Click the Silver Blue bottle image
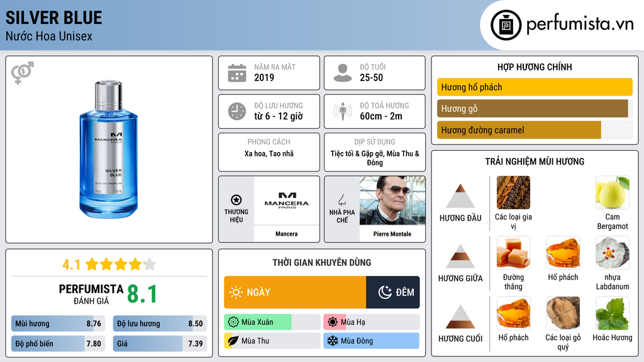644x362 pixels. click(x=109, y=149)
